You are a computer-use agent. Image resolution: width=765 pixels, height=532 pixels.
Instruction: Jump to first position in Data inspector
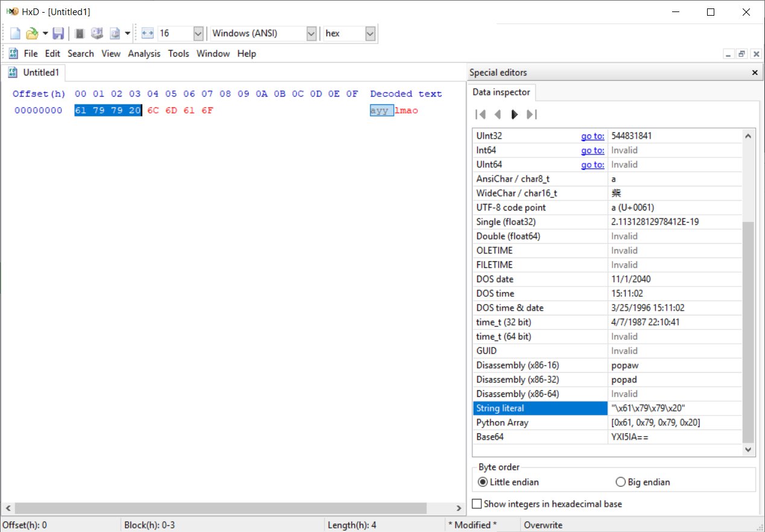tap(481, 114)
